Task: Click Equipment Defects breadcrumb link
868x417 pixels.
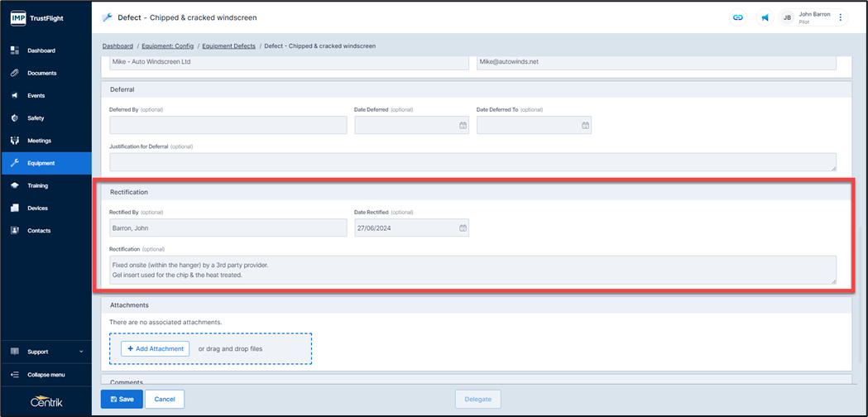Action: (x=228, y=46)
